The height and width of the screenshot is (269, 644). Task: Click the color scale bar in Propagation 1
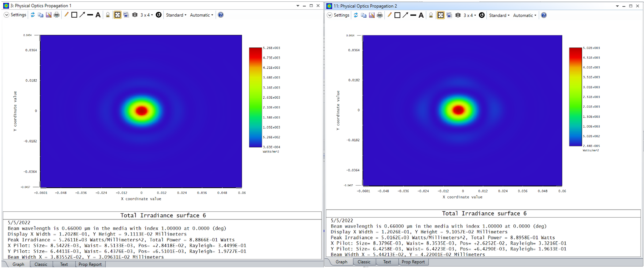(x=255, y=97)
